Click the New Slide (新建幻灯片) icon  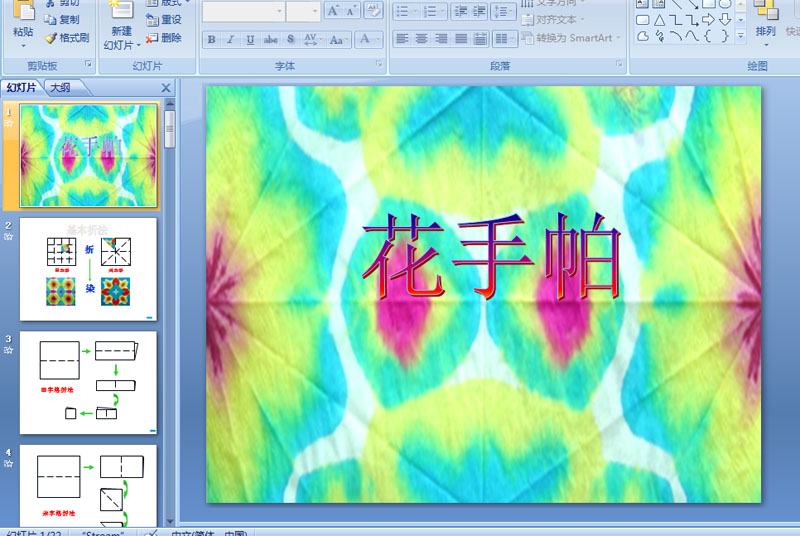tap(121, 10)
